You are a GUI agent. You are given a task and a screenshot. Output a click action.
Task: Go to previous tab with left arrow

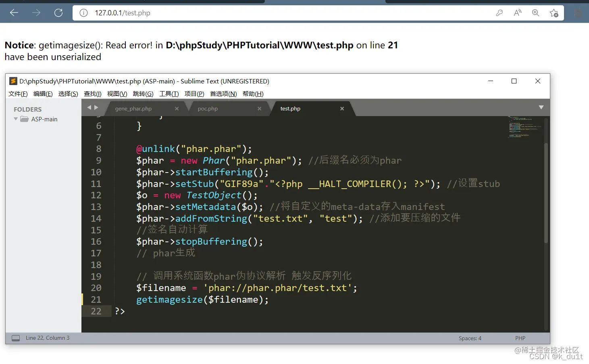click(89, 107)
